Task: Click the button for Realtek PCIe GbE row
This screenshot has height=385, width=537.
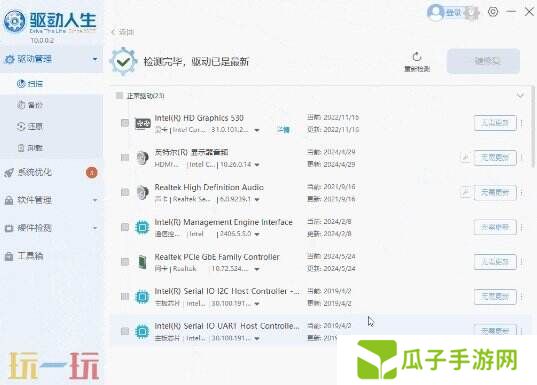Action: click(x=495, y=262)
